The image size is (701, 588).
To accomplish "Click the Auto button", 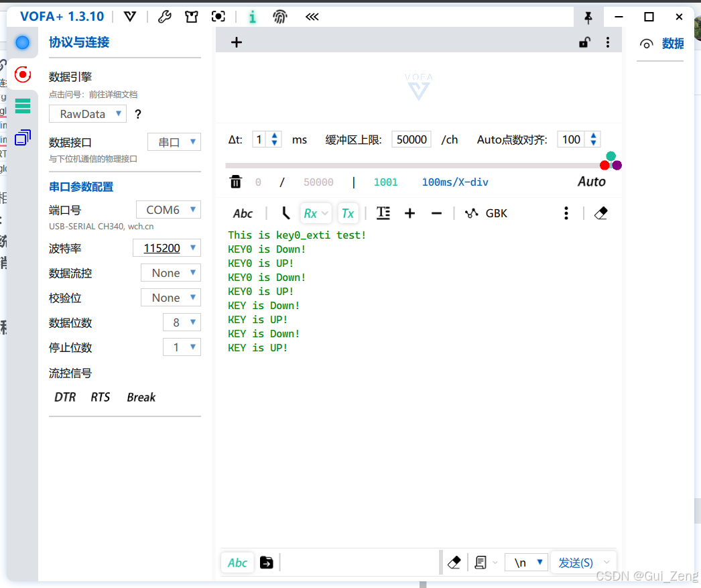I will (x=592, y=182).
